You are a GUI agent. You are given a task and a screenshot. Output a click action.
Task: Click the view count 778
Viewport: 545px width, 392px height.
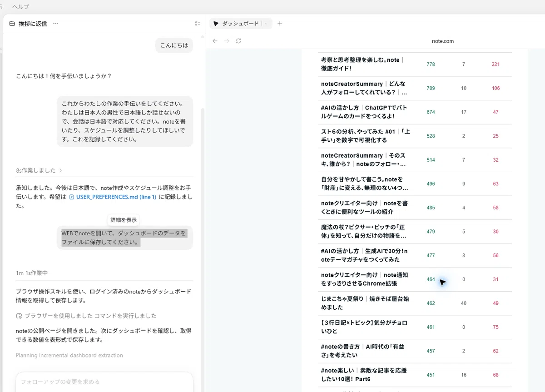(x=431, y=64)
